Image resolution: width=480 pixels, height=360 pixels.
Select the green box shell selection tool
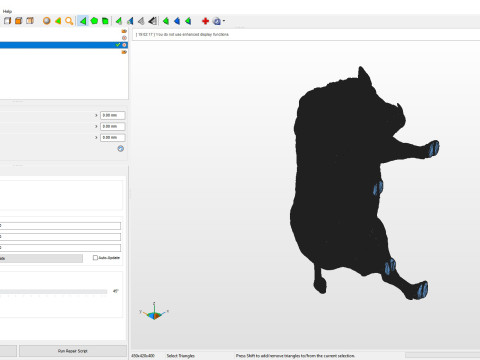[105, 21]
